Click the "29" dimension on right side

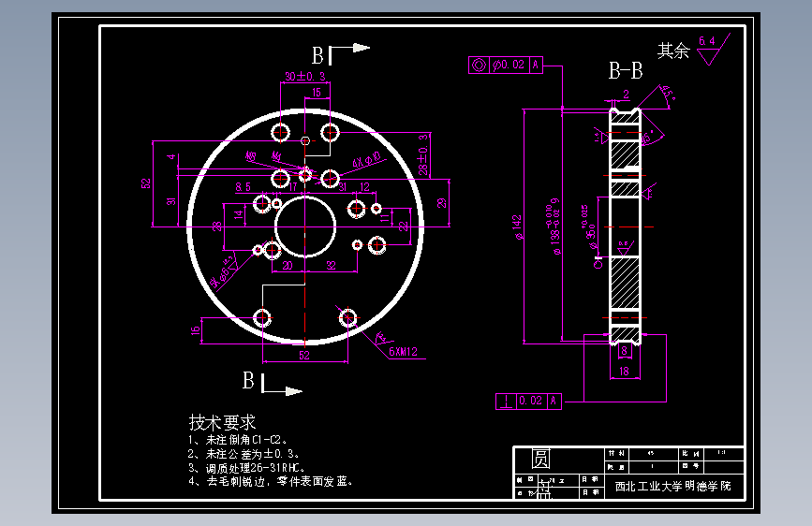point(442,202)
